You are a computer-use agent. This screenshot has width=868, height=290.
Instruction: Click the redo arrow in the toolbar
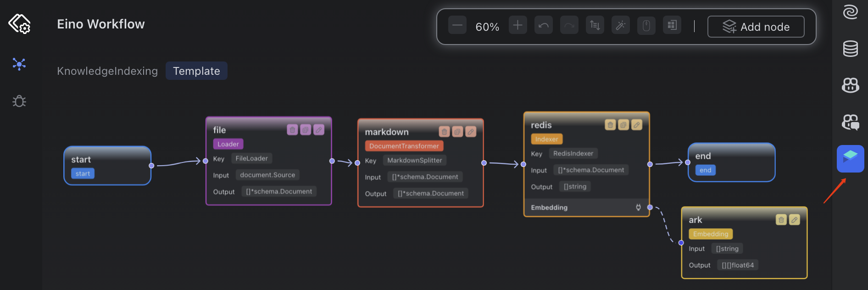pyautogui.click(x=569, y=25)
